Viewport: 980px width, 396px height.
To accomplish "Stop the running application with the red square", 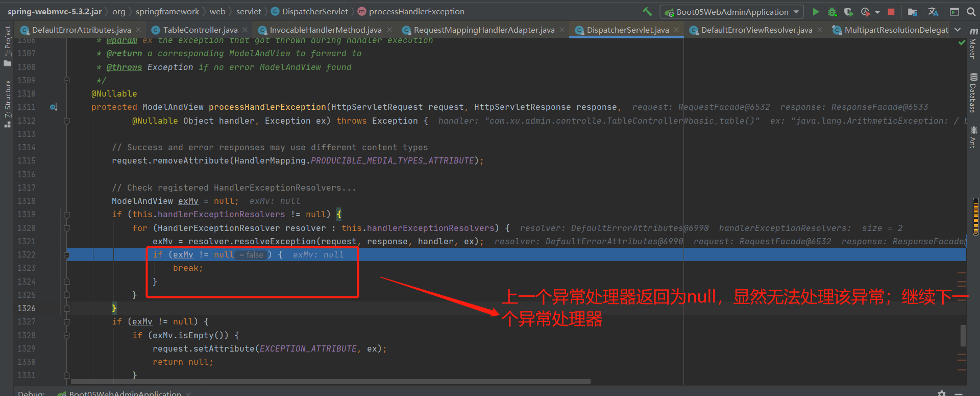I will pyautogui.click(x=891, y=11).
